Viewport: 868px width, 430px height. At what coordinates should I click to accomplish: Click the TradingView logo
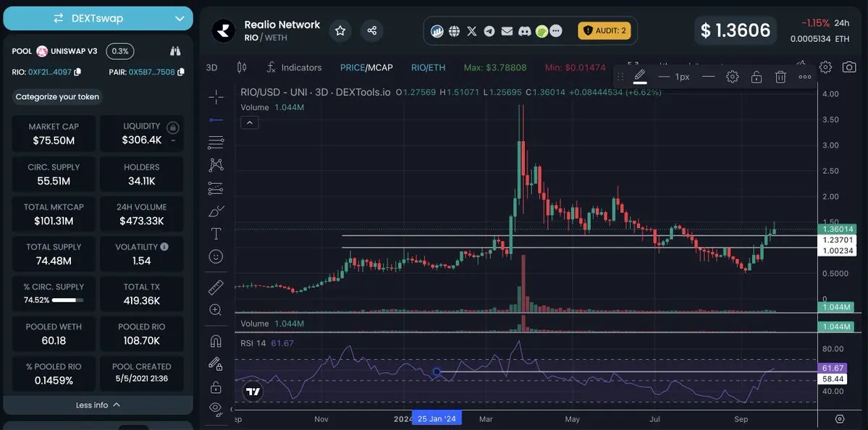coord(253,392)
